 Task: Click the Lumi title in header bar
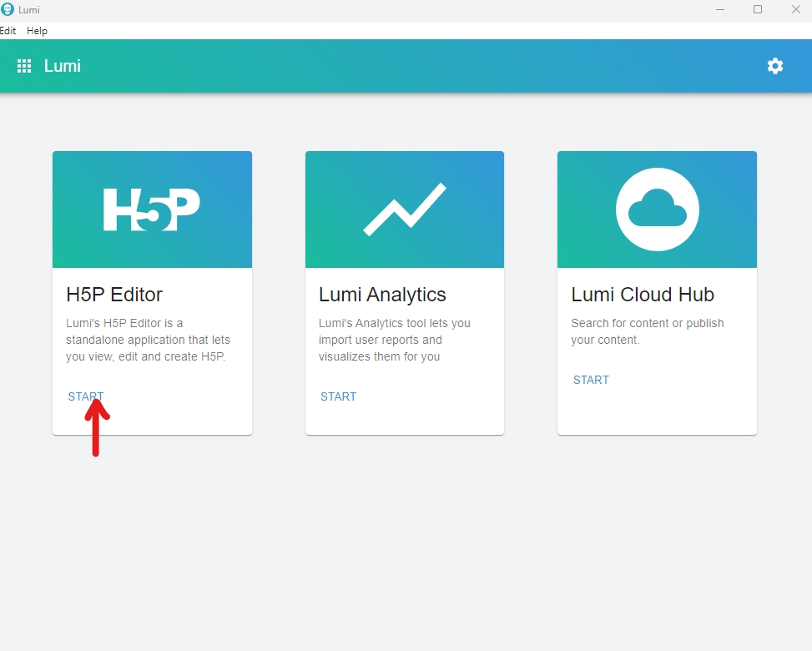tap(63, 66)
